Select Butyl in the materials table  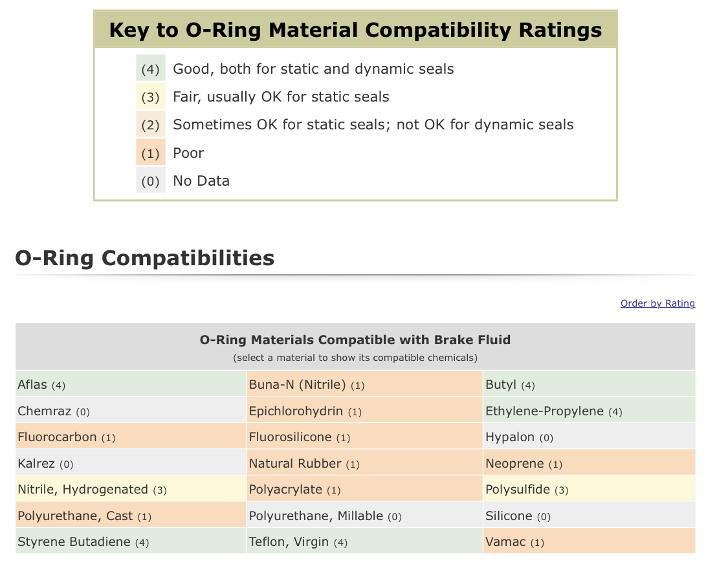(589, 385)
